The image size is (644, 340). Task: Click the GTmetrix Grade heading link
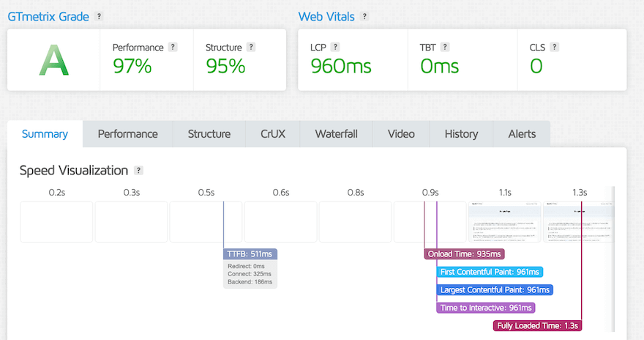(x=48, y=17)
